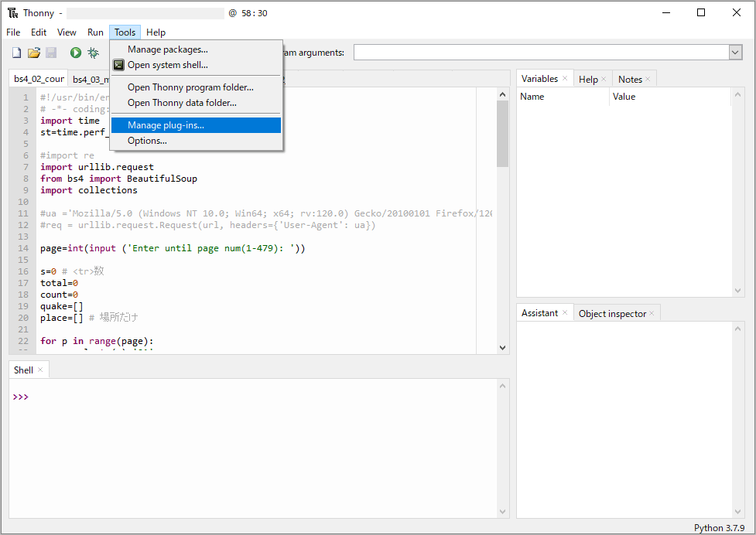756x535 pixels.
Task: Click the Shell scroll down arrow
Action: pyautogui.click(x=502, y=511)
